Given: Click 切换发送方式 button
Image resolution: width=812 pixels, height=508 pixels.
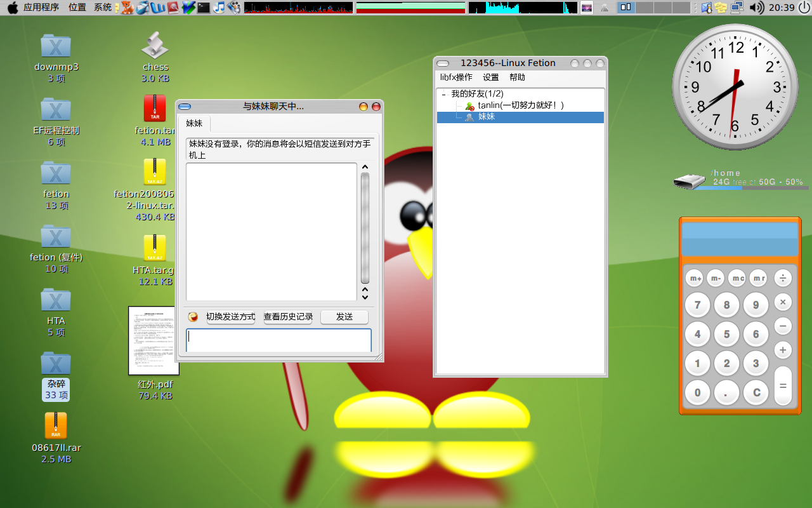Looking at the screenshot, I should click(231, 317).
